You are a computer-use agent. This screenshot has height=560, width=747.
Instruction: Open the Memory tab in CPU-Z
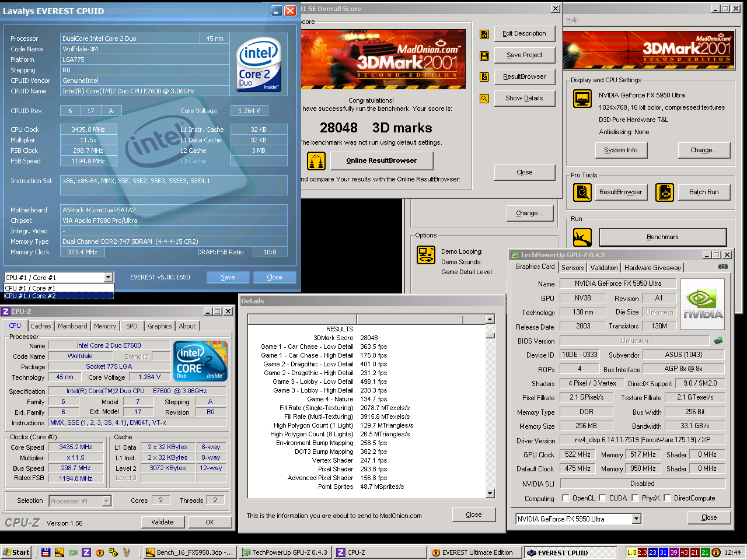click(x=105, y=326)
